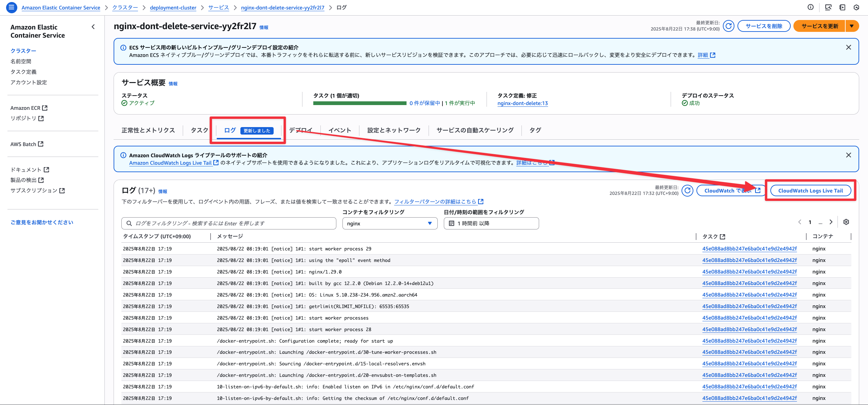Click the rightmost top bar icon
This screenshot has height=405, width=868.
856,7
